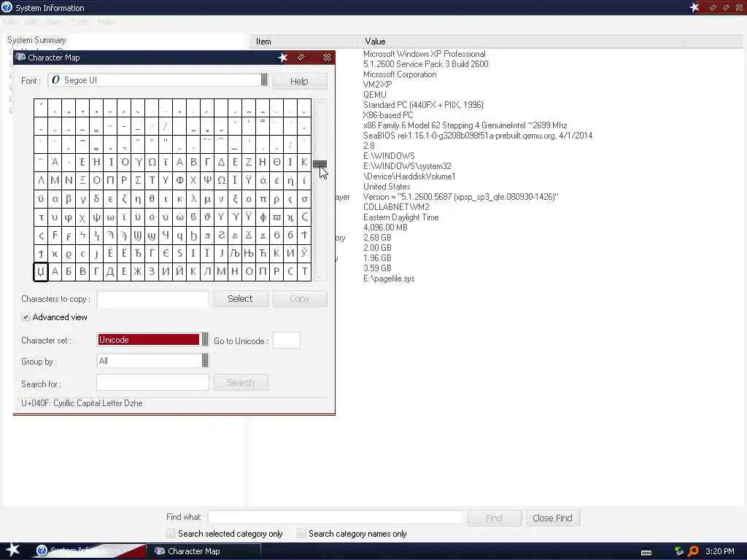The height and width of the screenshot is (560, 747).
Task: Click the Go to Unicode field
Action: 287,340
